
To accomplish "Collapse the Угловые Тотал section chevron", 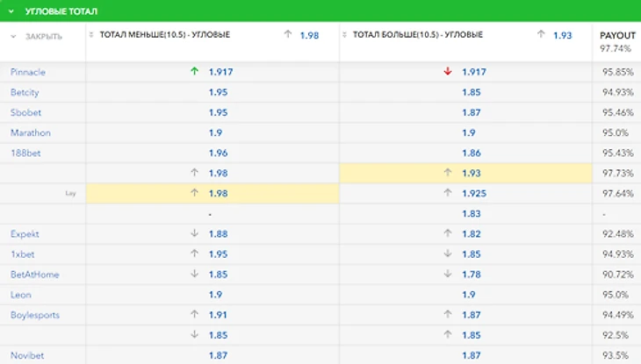I will click(x=11, y=11).
